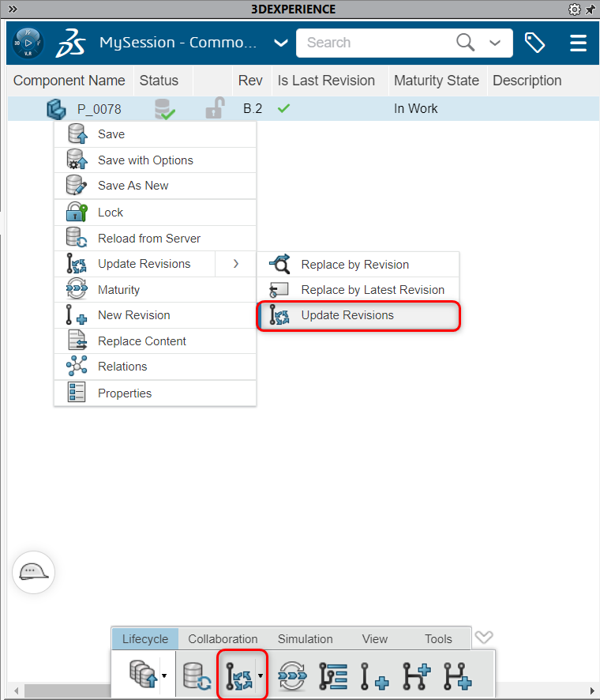The image size is (600, 700).
Task: Choose Properties from the context menu
Action: click(155, 393)
